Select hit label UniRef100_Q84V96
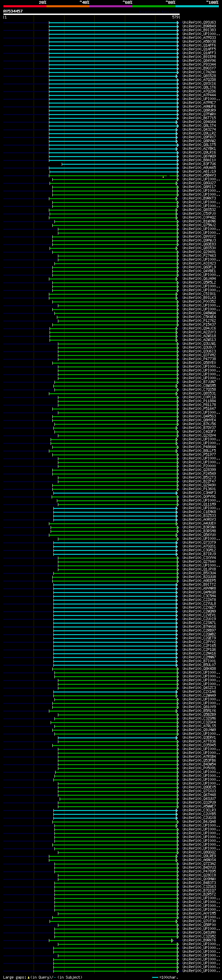 [x=199, y=60]
